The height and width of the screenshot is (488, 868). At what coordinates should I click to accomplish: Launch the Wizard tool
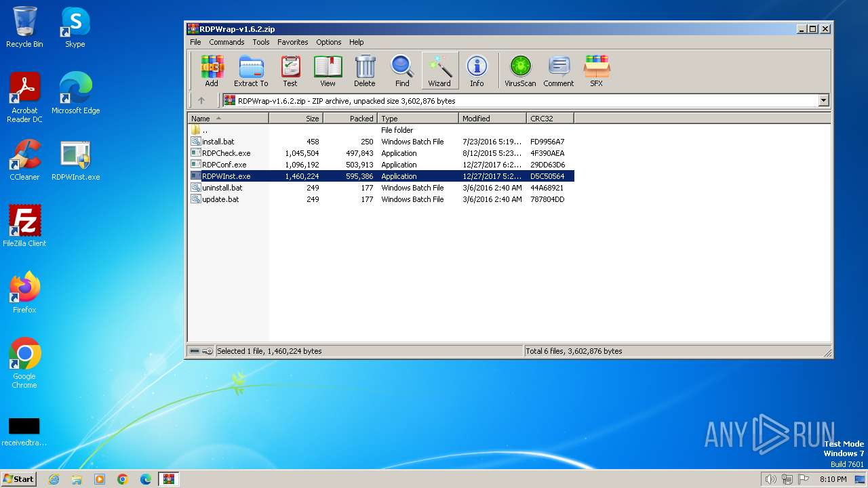439,71
